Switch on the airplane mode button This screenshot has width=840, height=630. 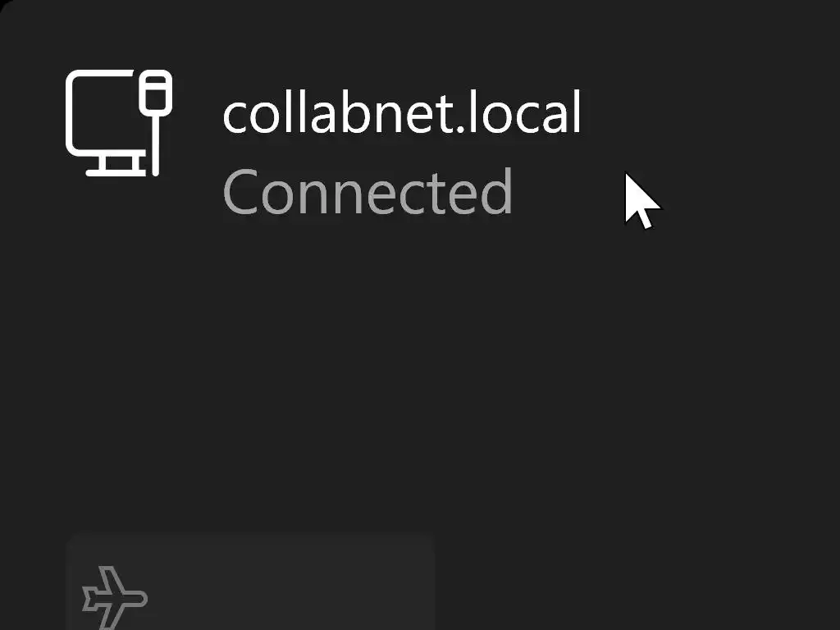tap(250, 582)
